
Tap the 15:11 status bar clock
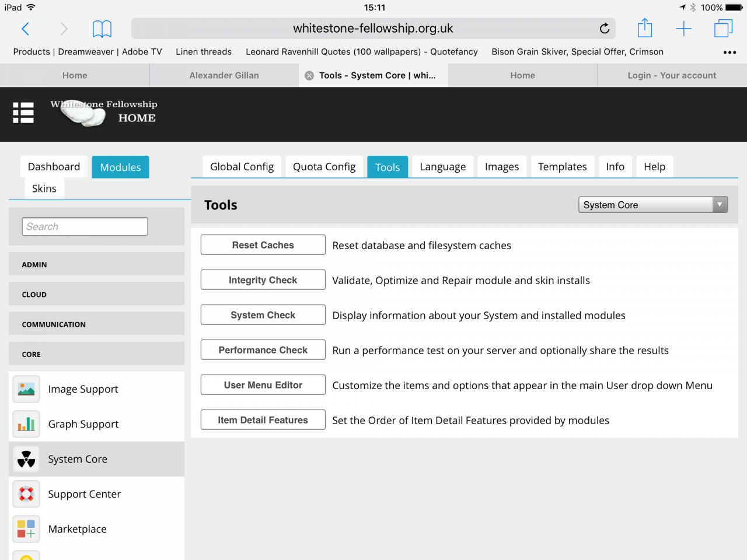click(375, 8)
